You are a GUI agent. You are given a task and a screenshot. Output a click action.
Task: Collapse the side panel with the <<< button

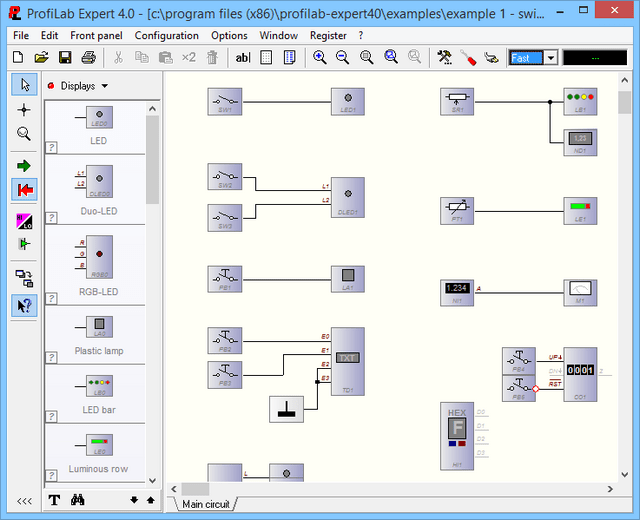24,500
